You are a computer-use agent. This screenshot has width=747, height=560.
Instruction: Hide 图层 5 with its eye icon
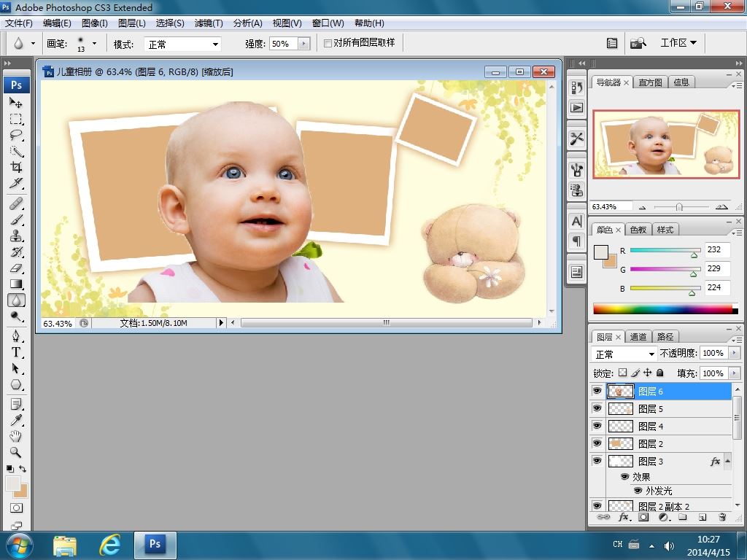597,409
